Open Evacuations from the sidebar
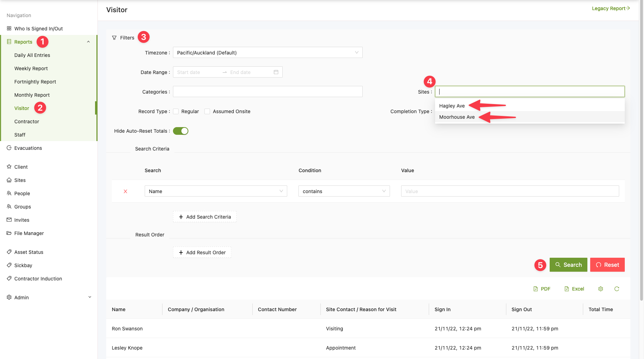 [x=28, y=148]
